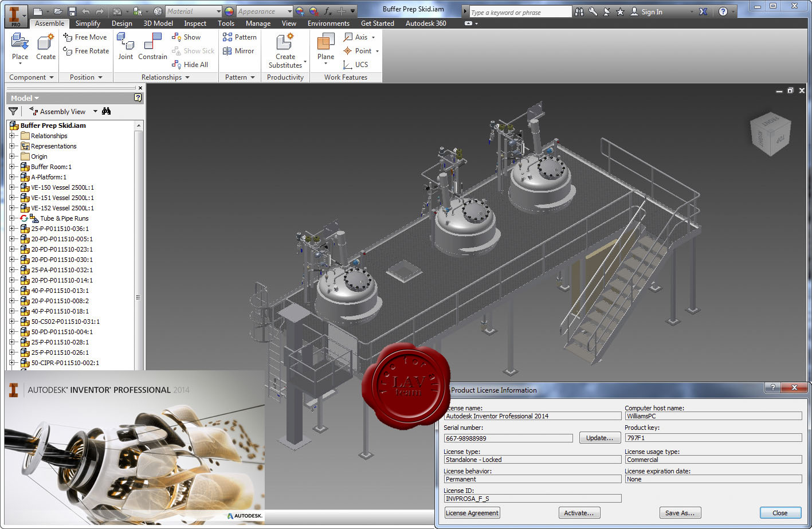This screenshot has width=812, height=529.
Task: Place a component in the assembly
Action: click(20, 46)
